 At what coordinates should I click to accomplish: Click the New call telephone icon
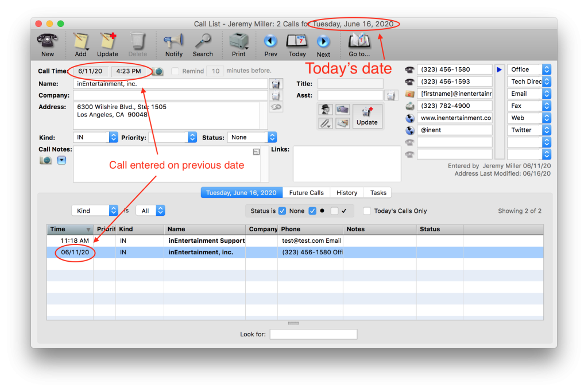[x=47, y=41]
